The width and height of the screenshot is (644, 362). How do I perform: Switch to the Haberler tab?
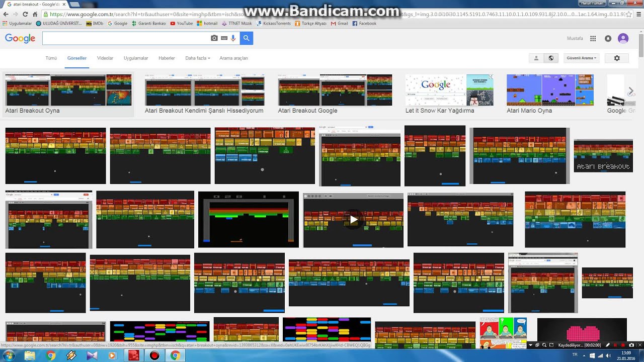[167, 58]
